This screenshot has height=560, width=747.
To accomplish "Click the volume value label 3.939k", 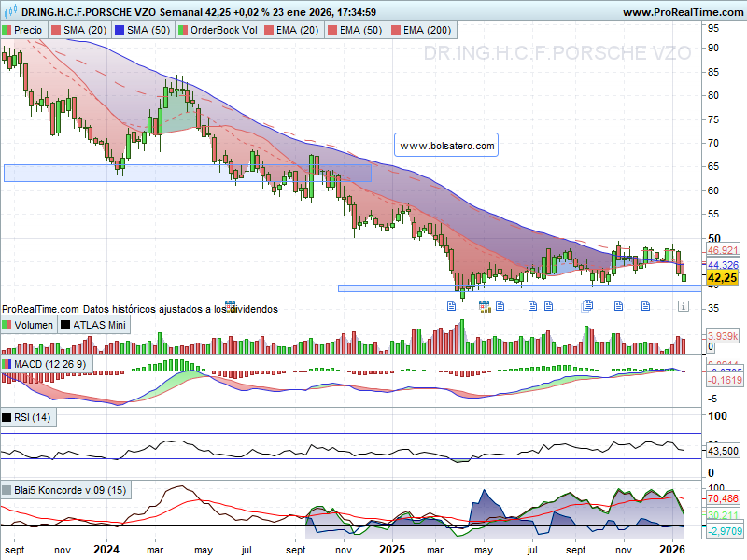I will point(722,336).
